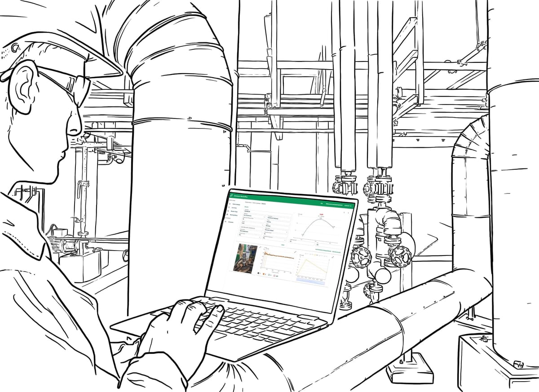Expand the valve photo using its expand icon

click(x=261, y=247)
